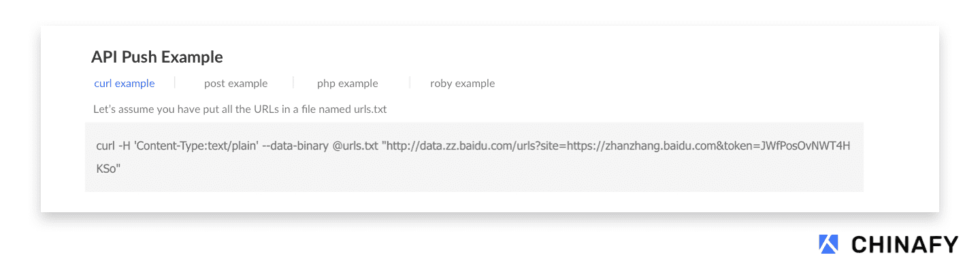Switch to the curl example tab
This screenshot has width=980, height=270.
(125, 84)
